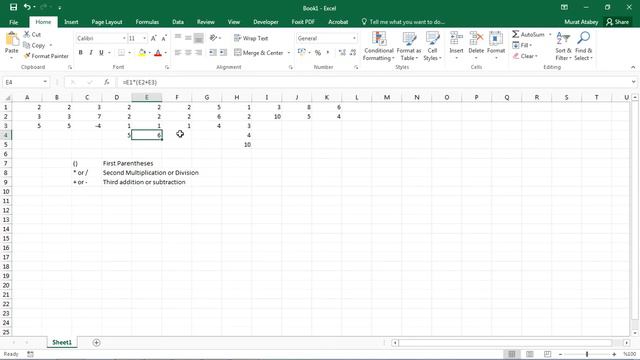Apply the red font color
The width and height of the screenshot is (640, 360).
158,53
